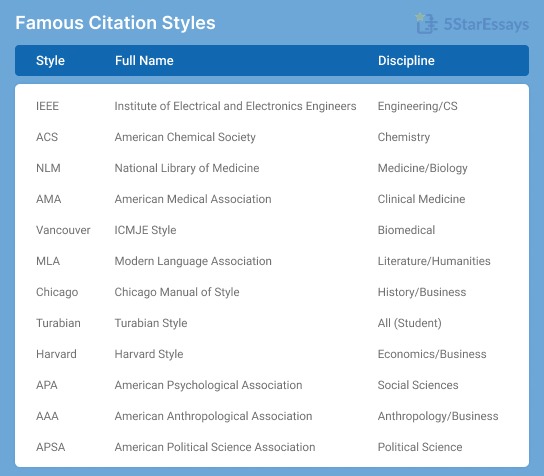Image resolution: width=544 pixels, height=476 pixels.
Task: Select the 'Chicago' style cell
Action: click(x=57, y=292)
